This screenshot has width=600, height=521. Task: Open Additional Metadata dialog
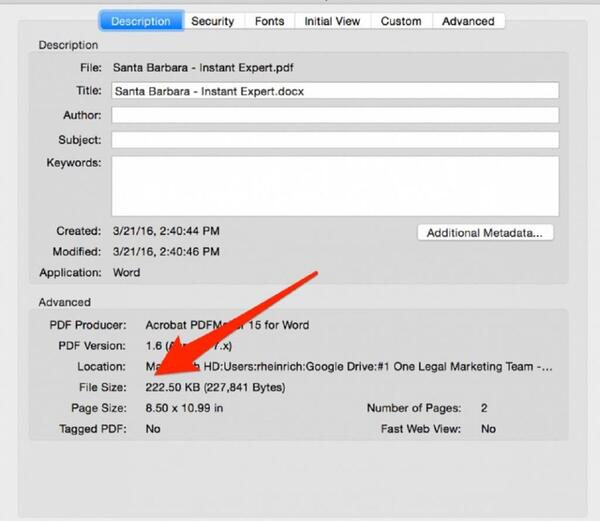[485, 233]
